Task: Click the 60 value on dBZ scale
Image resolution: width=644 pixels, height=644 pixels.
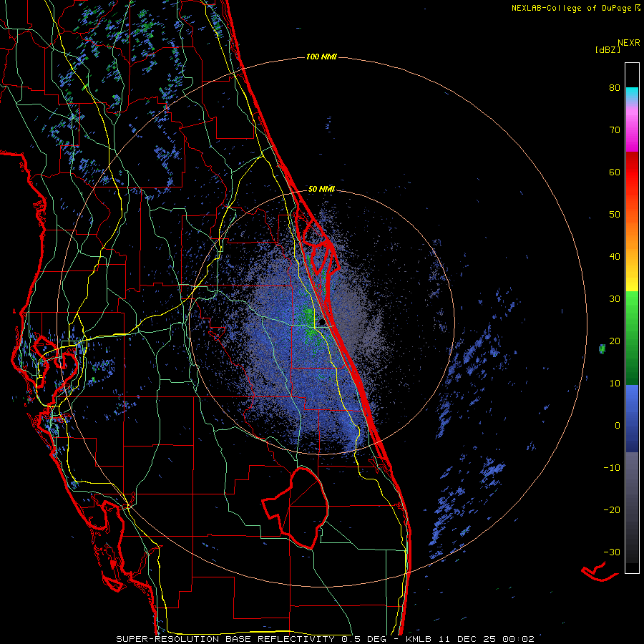Action: pos(615,172)
